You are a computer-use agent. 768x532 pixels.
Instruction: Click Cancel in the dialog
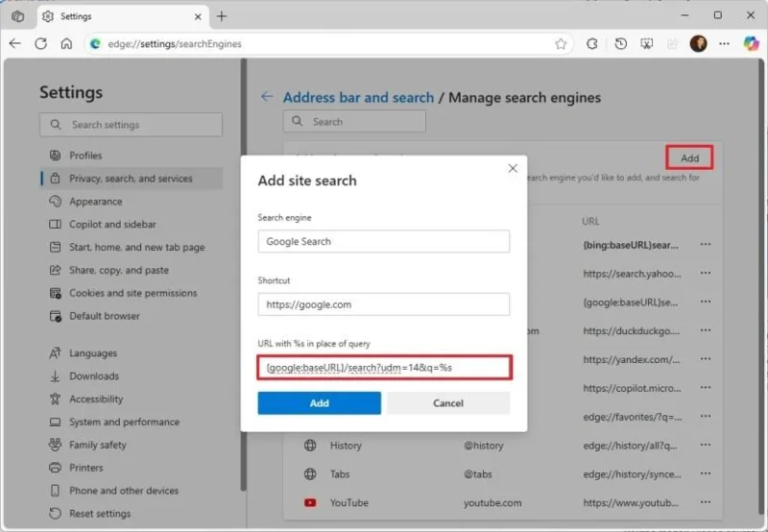pyautogui.click(x=448, y=403)
